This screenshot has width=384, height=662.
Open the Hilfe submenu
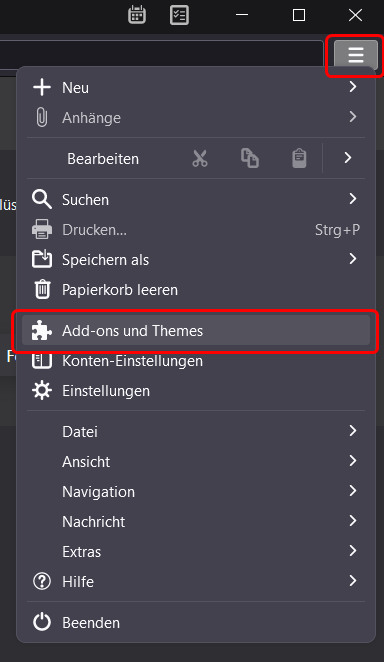click(x=196, y=581)
